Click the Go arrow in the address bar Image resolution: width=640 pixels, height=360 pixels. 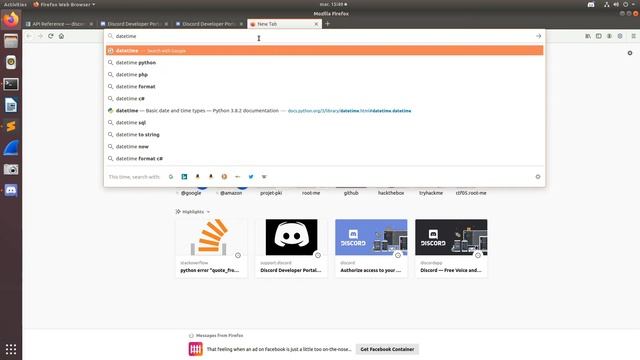coord(538,36)
